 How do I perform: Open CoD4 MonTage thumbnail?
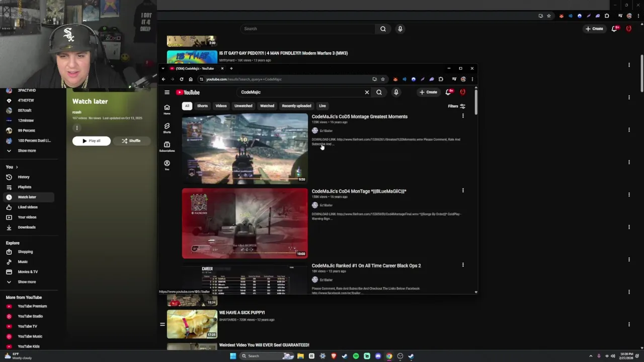click(245, 223)
